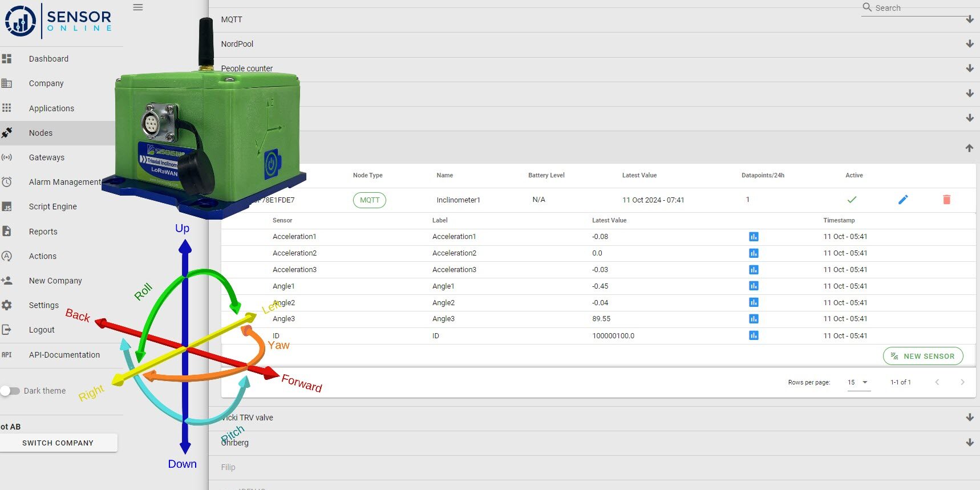Open chart for Angle3 sensor

click(754, 319)
